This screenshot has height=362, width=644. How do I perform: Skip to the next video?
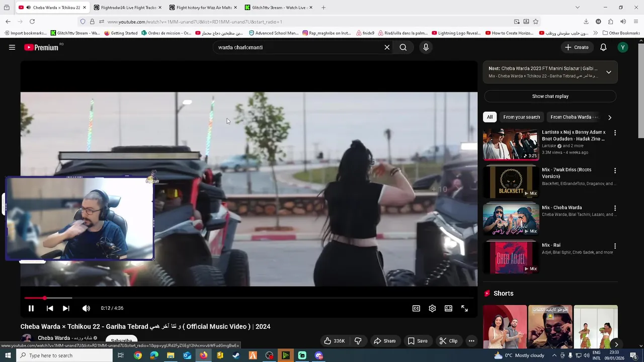66,308
